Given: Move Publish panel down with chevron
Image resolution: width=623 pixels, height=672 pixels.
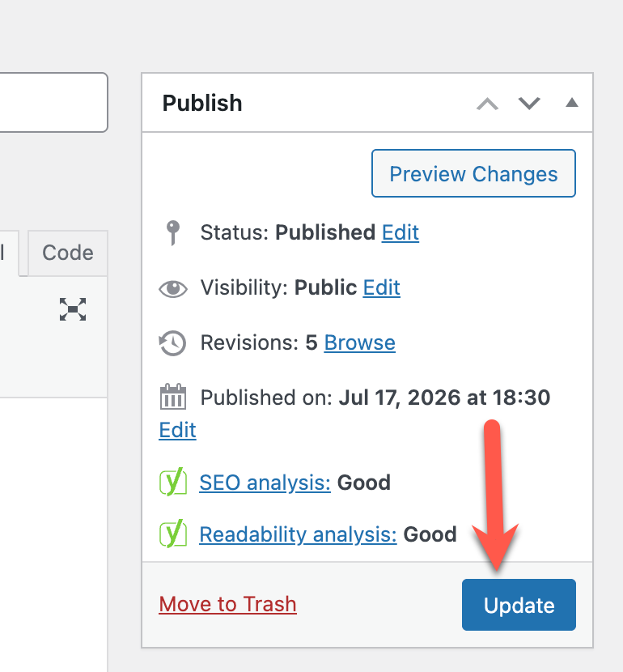Looking at the screenshot, I should click(529, 104).
